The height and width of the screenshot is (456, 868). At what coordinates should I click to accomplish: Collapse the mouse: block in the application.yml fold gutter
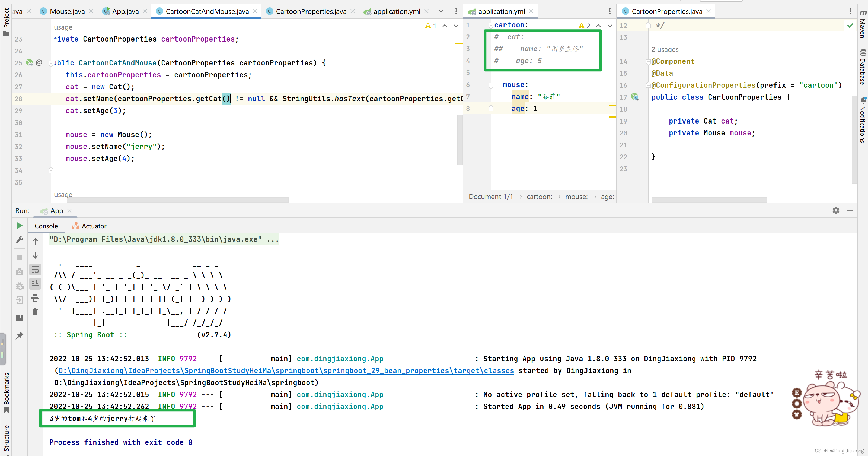tap(491, 85)
